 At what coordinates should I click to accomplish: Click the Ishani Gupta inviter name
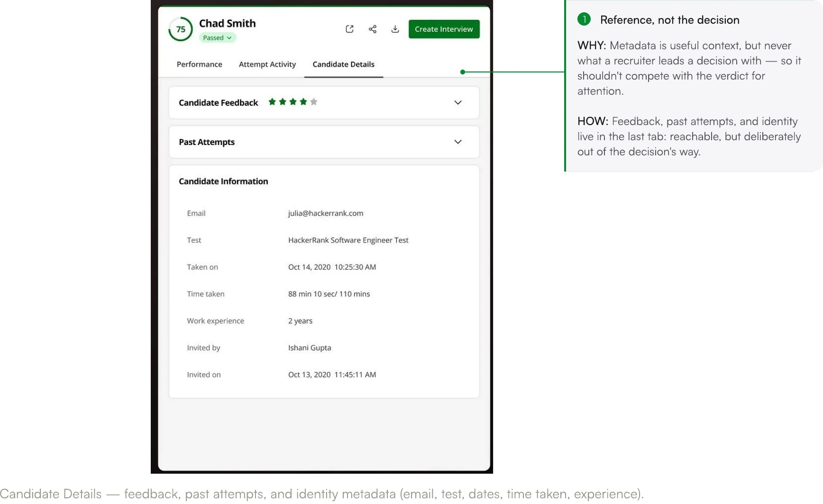(310, 348)
